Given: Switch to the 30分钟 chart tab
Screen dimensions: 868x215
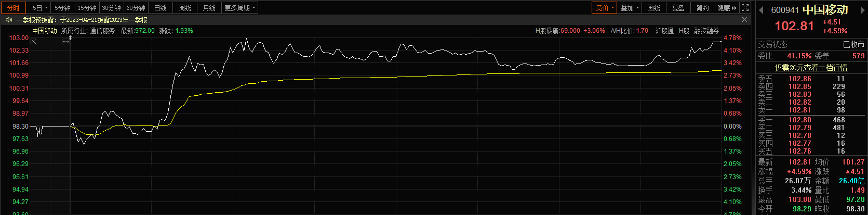Looking at the screenshot, I should 112,8.
